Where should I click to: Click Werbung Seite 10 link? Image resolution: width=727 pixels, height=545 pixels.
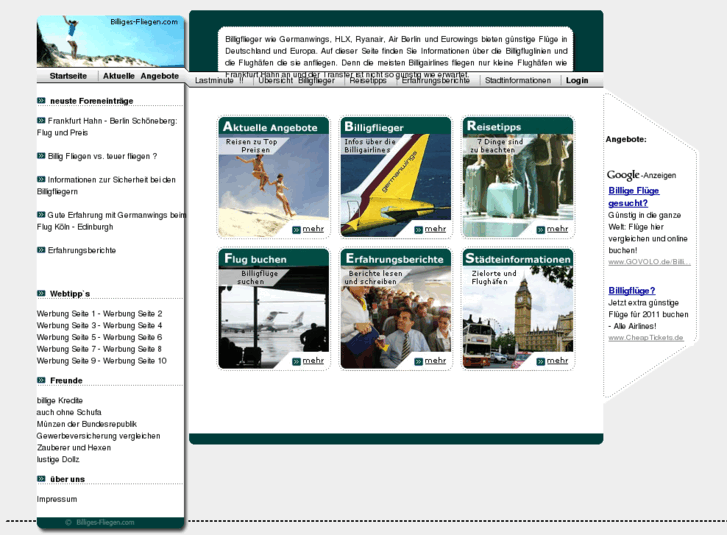point(134,361)
